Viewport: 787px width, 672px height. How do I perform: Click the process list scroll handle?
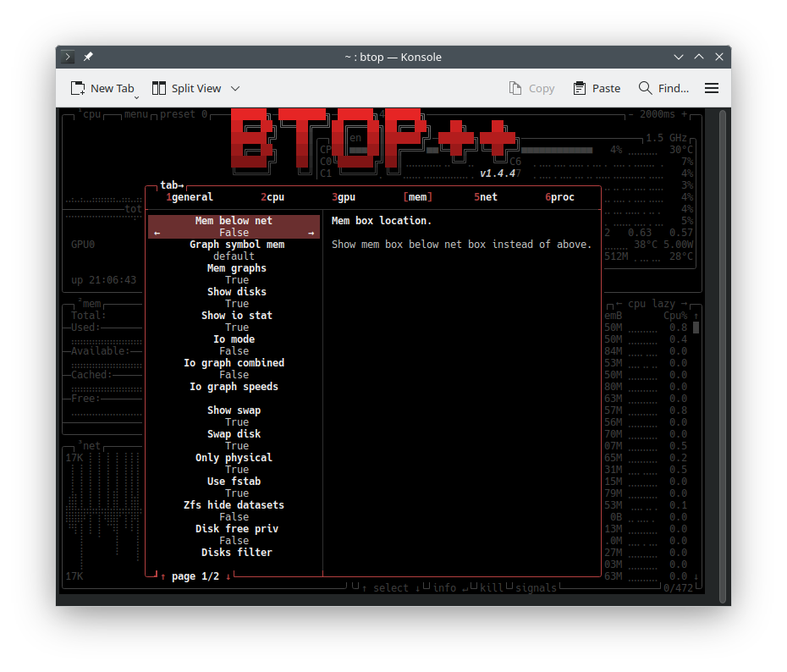point(696,328)
